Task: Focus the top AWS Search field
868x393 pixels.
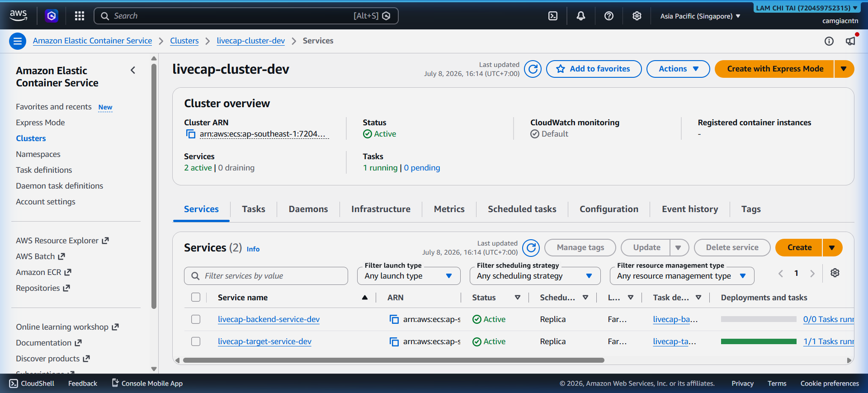Action: pos(246,16)
